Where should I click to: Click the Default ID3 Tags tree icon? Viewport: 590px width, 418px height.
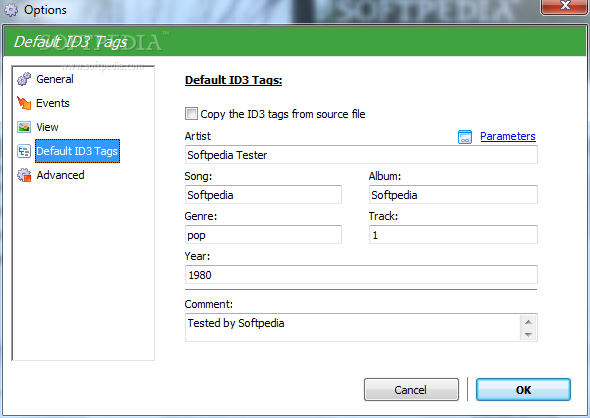click(x=24, y=151)
